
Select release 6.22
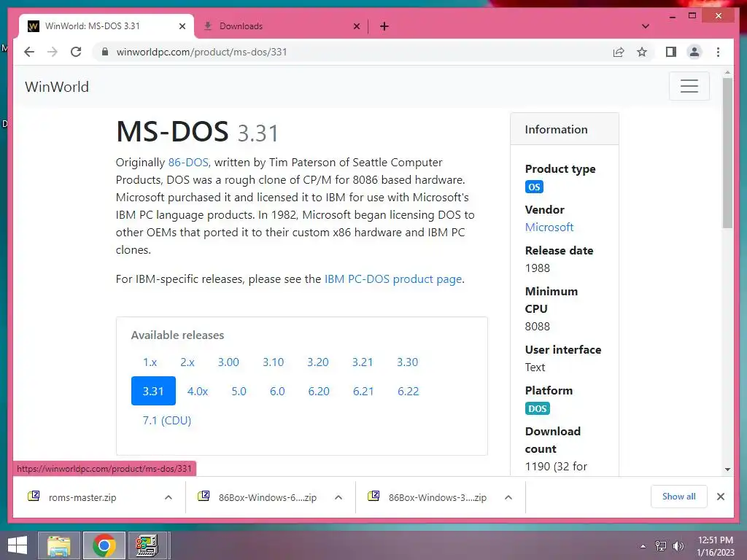point(409,391)
